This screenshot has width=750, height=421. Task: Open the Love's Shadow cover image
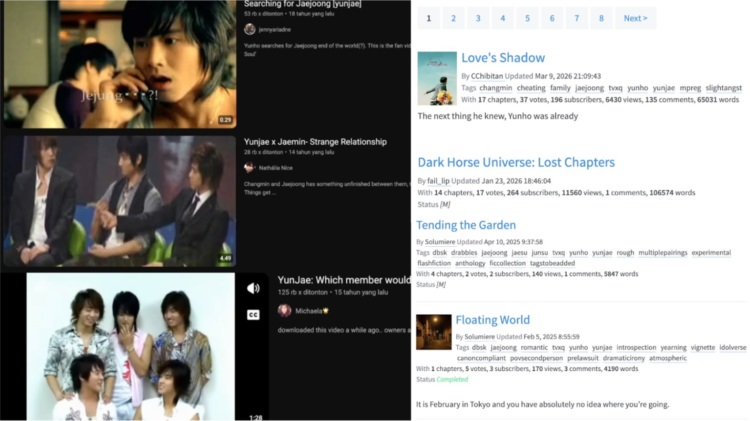click(x=437, y=78)
